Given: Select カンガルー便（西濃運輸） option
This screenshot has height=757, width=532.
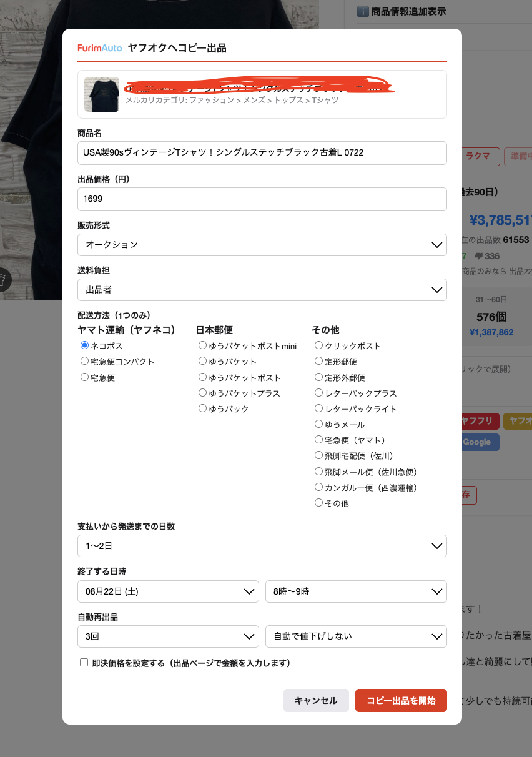Looking at the screenshot, I should 318,487.
